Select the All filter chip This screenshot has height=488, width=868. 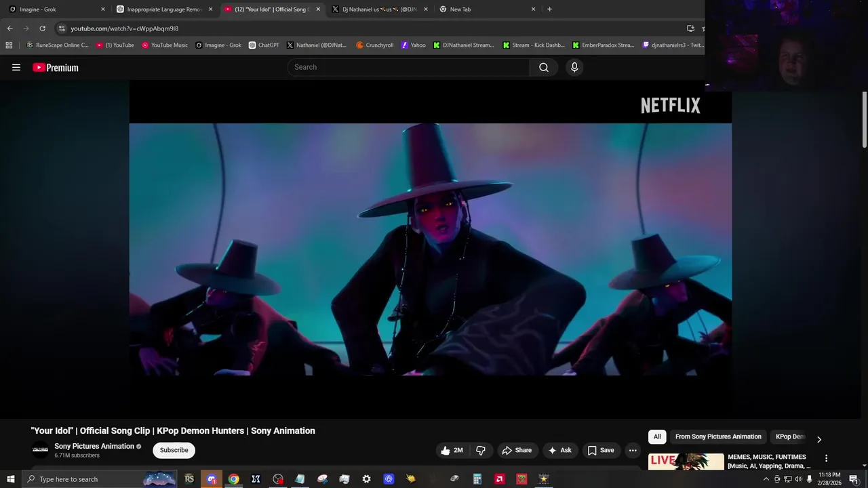point(657,436)
